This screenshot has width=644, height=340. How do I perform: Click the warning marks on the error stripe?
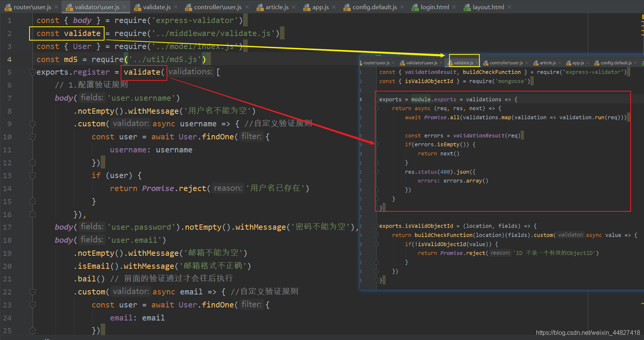click(642, 26)
